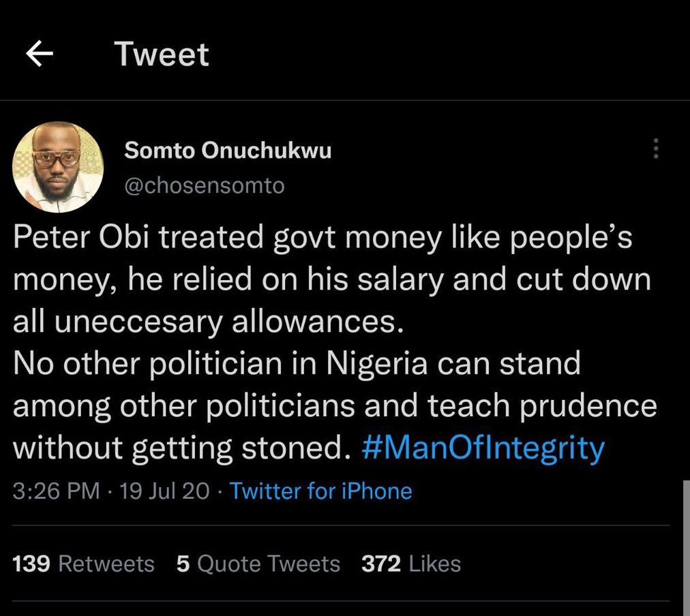View the 5 Quote Tweets list
The height and width of the screenshot is (616, 690).
258,564
